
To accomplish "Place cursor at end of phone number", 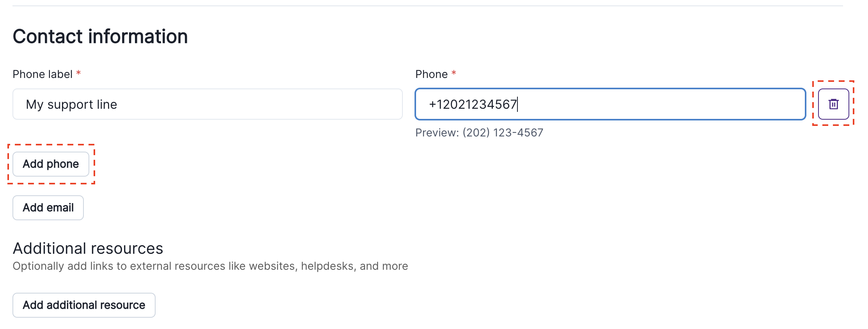I will coord(517,104).
